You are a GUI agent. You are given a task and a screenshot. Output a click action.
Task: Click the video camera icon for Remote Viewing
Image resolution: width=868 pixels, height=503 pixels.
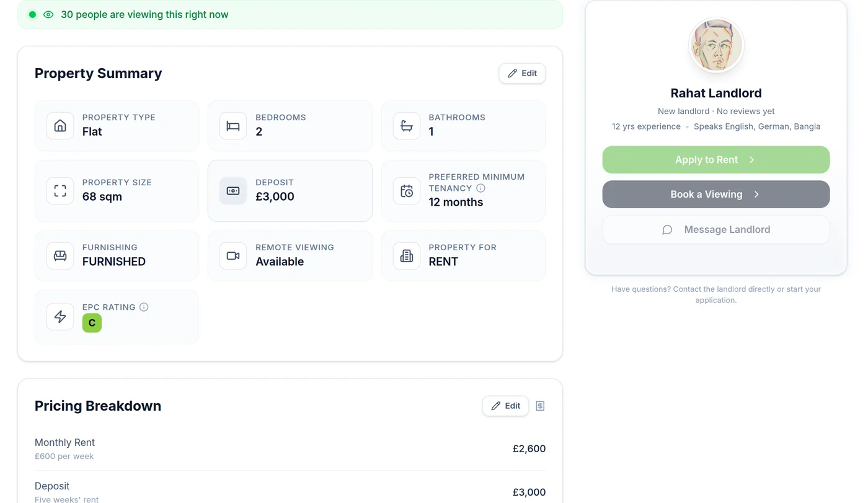[233, 256]
